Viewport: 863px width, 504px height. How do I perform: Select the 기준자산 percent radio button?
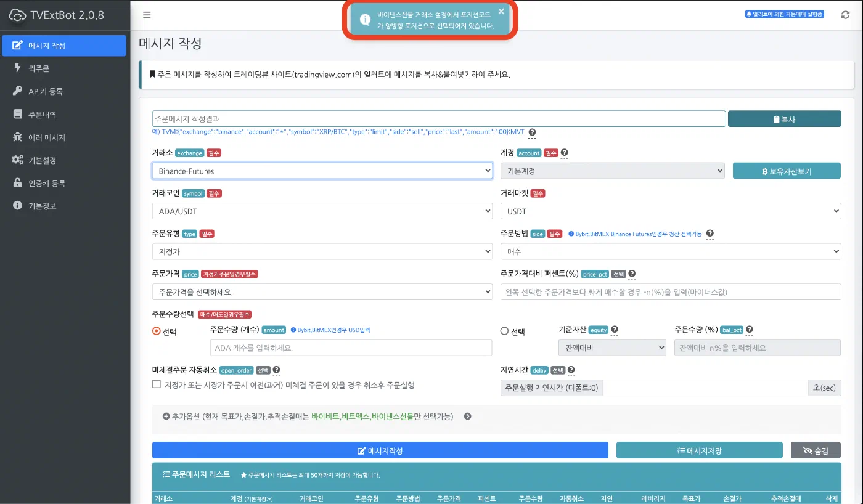coord(505,331)
